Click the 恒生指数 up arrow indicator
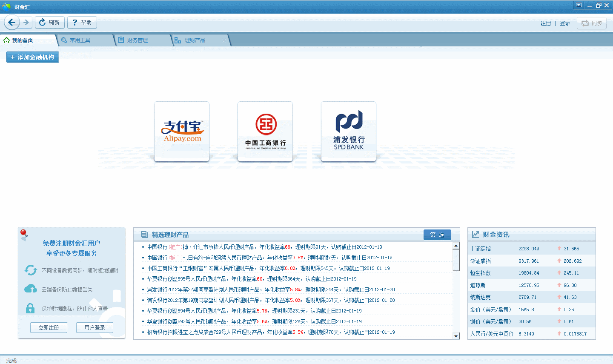Viewport: 613px width, 364px height. pyautogui.click(x=559, y=272)
